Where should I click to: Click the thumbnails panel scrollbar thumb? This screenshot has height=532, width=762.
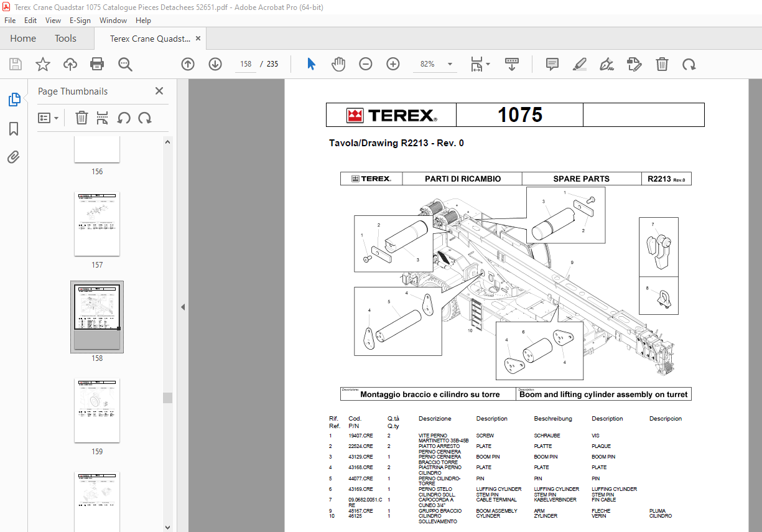tap(167, 398)
